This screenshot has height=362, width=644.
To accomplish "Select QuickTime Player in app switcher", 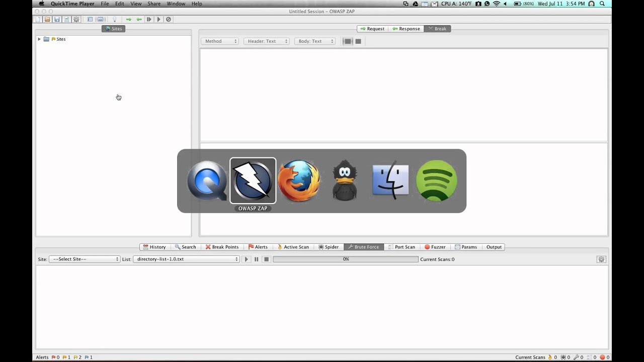I will coord(207,181).
